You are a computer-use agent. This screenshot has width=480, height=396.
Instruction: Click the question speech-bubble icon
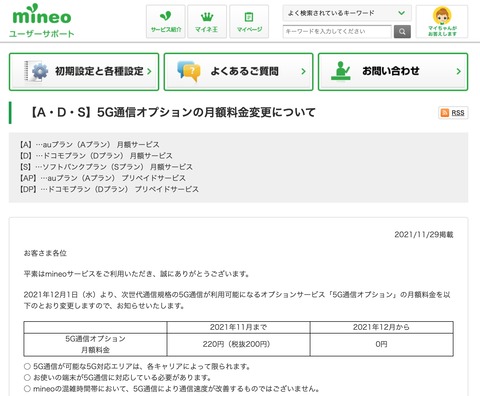click(189, 71)
